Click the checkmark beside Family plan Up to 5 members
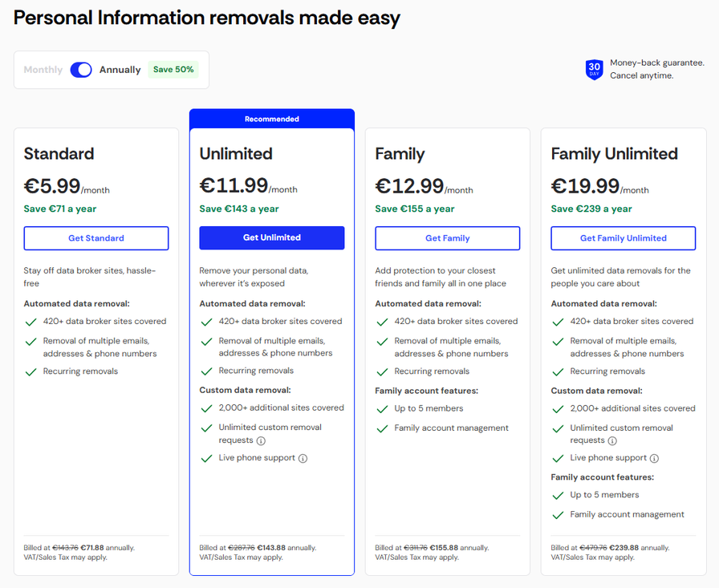 [383, 409]
